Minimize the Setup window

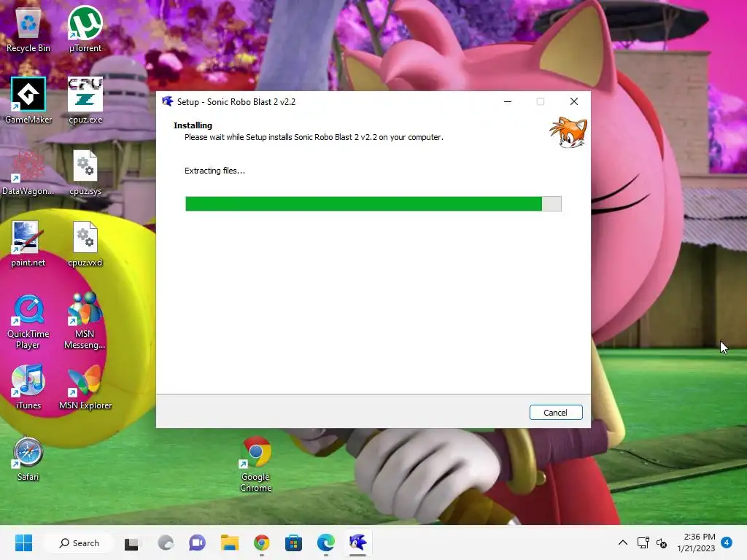508,101
